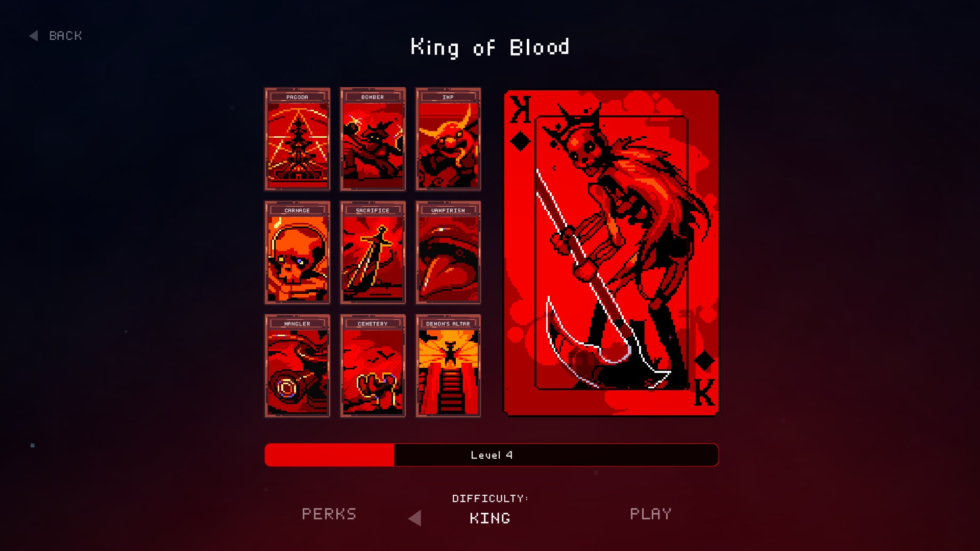Open the Carnage skull card
The height and width of the screenshot is (551, 980).
click(x=297, y=253)
